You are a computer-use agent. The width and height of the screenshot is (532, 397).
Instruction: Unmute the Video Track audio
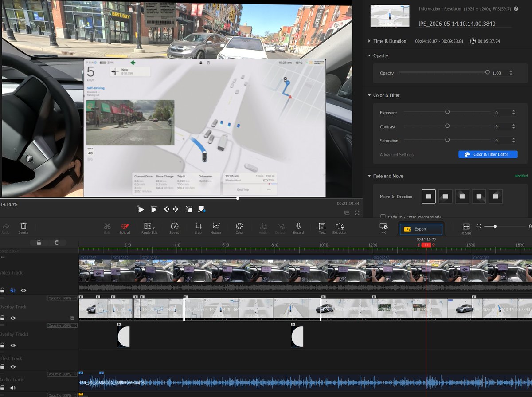click(x=13, y=290)
